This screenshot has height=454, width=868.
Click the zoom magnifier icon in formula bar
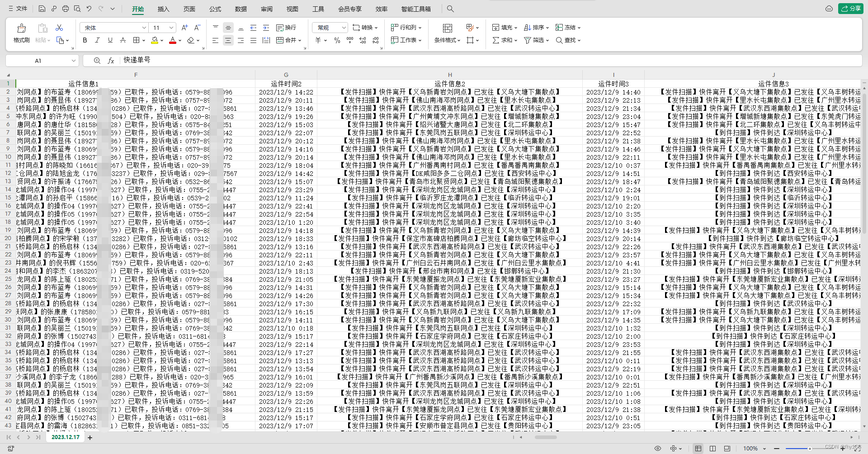click(x=97, y=60)
